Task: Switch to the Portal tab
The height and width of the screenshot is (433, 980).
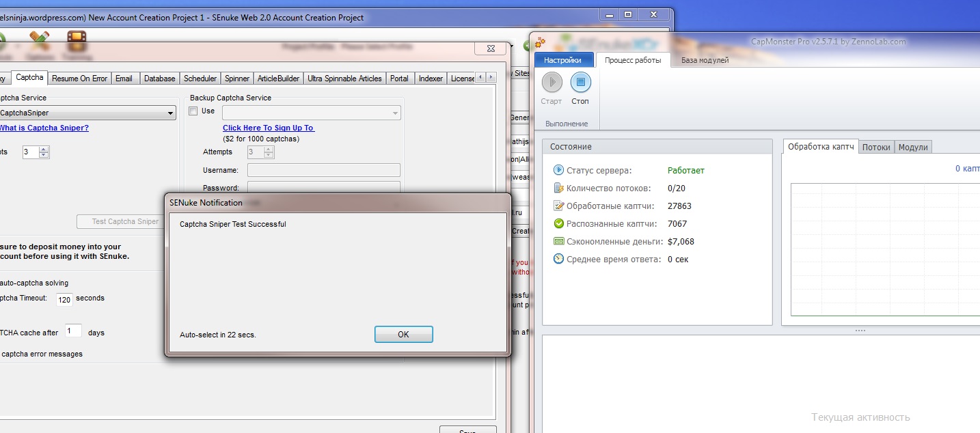Action: click(x=399, y=79)
